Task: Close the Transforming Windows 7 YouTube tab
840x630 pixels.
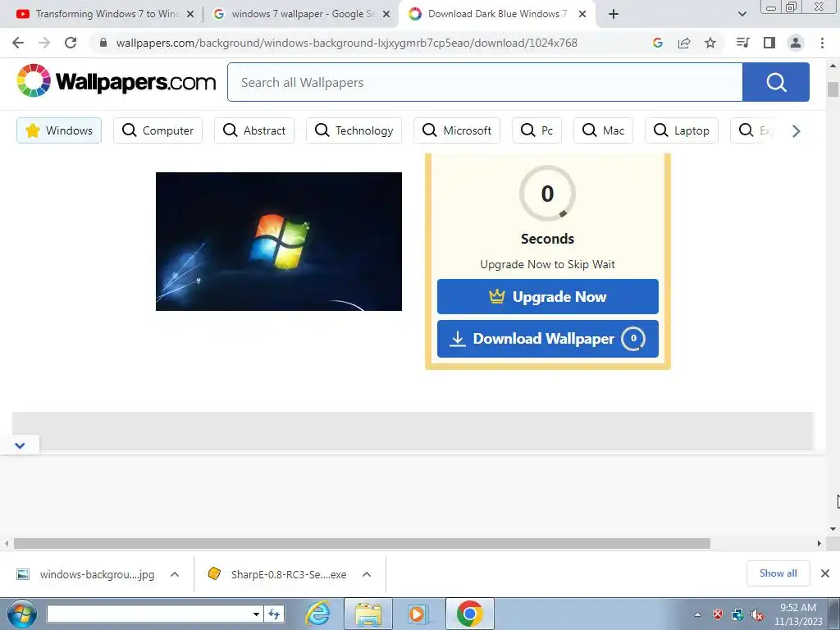Action: point(190,15)
